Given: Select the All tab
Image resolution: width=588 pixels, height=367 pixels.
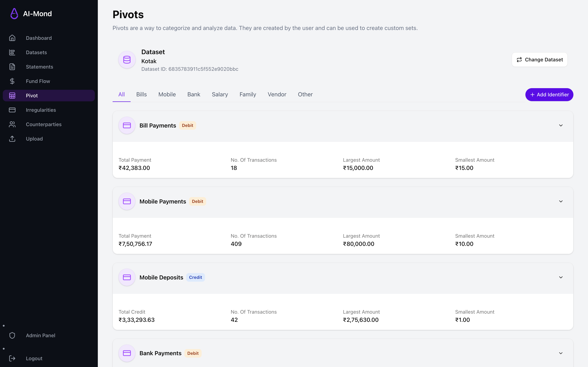Looking at the screenshot, I should pyautogui.click(x=121, y=94).
